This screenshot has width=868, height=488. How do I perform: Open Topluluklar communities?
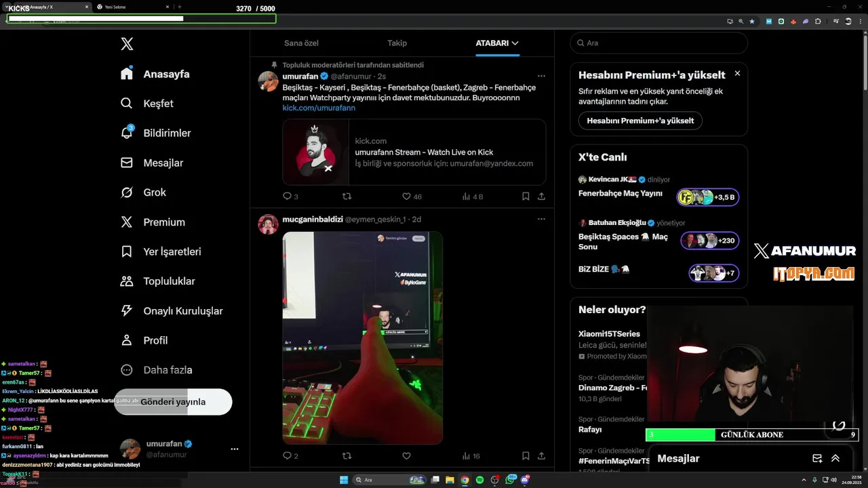(158, 281)
